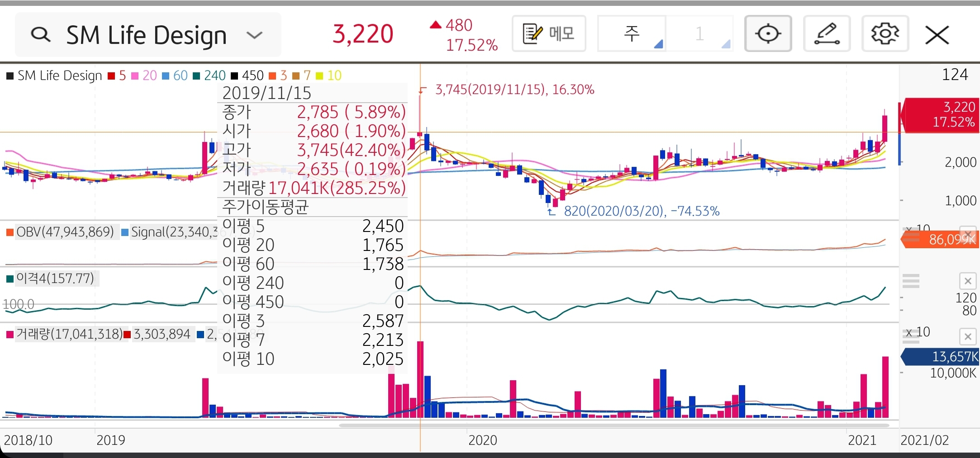Select the blue 60-period MA legend entry

[175, 76]
